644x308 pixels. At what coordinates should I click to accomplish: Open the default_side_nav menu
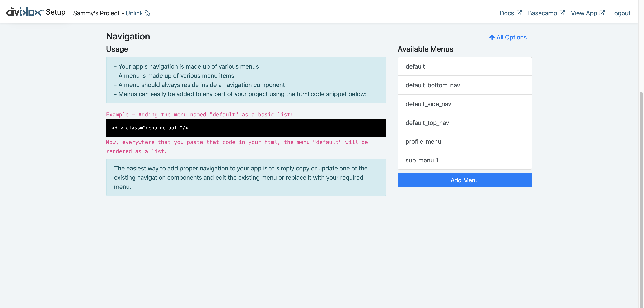[464, 104]
